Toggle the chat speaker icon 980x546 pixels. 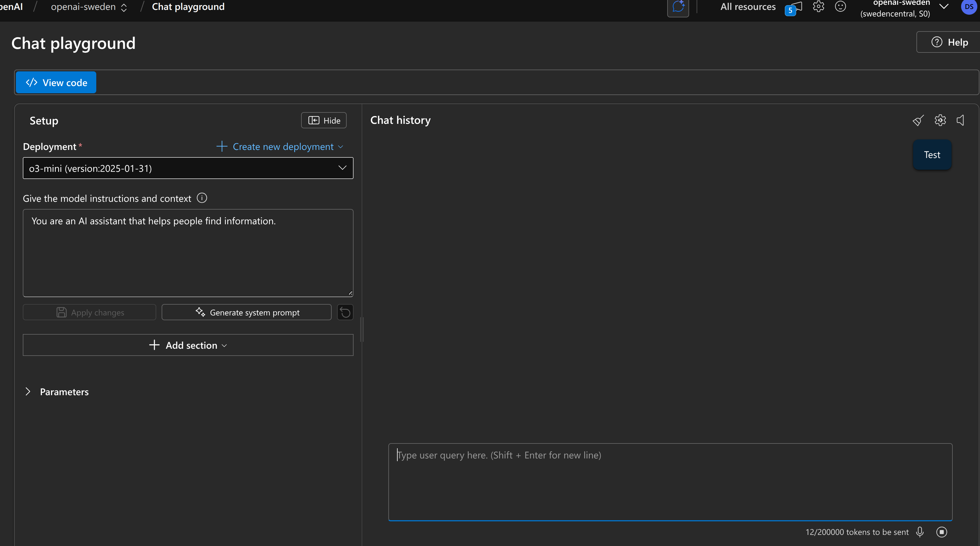click(x=961, y=120)
